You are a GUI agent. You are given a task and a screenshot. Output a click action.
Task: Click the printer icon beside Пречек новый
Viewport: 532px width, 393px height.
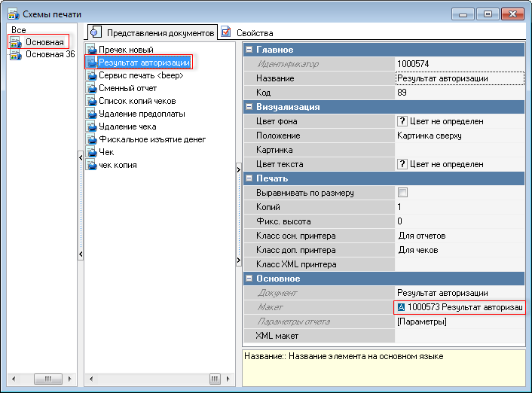pyautogui.click(x=92, y=50)
